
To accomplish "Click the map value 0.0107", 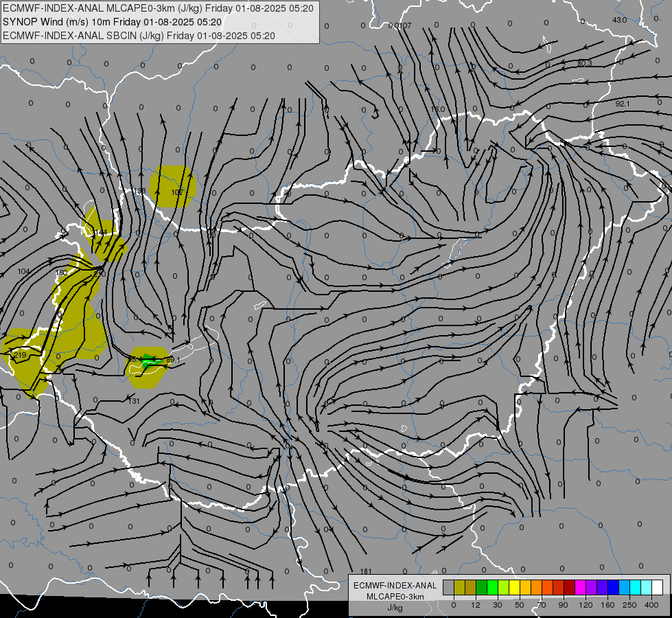I will click(x=400, y=25).
